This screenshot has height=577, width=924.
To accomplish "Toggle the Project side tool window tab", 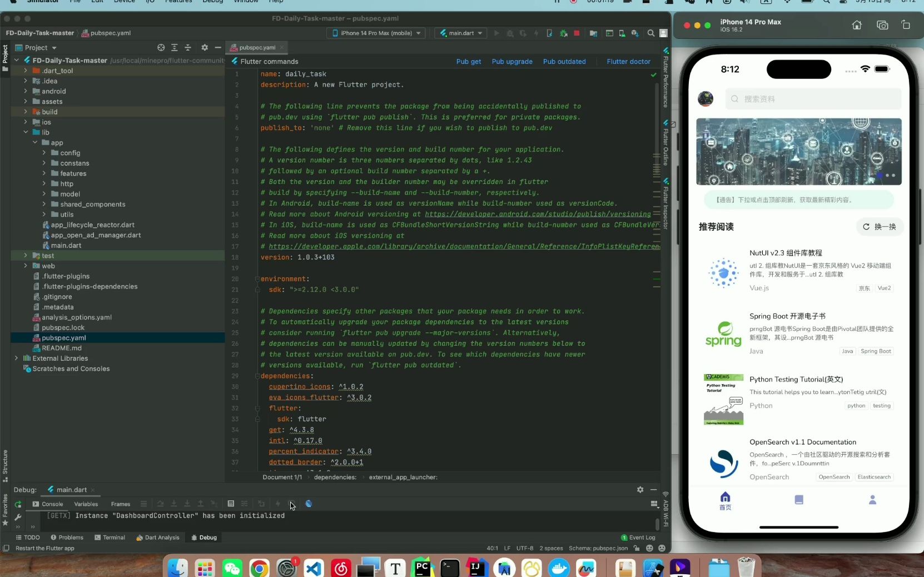I will click(x=5, y=58).
